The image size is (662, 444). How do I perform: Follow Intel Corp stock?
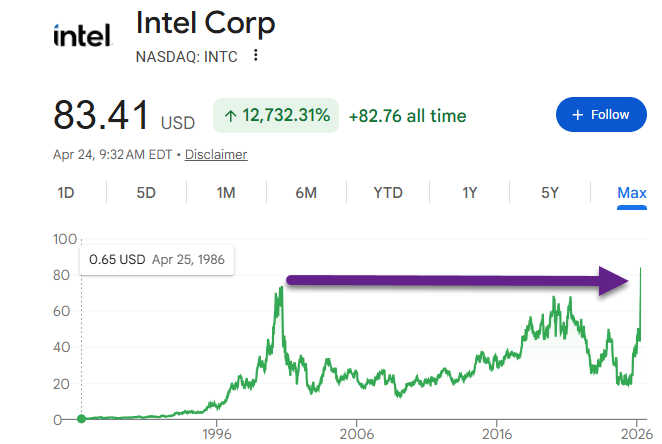click(600, 115)
